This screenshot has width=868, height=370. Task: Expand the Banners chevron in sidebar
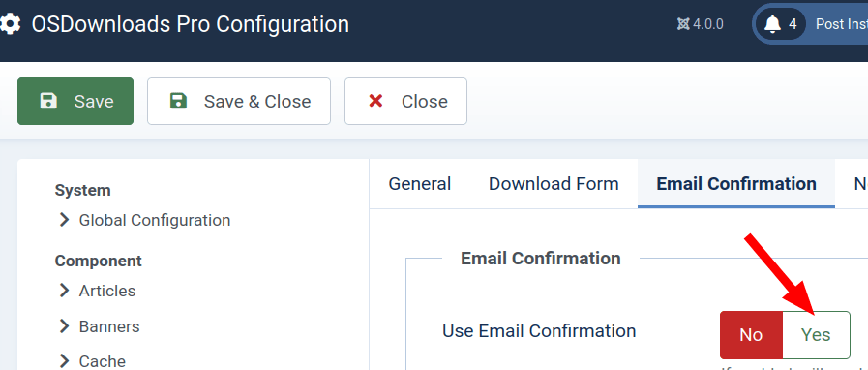click(x=64, y=326)
